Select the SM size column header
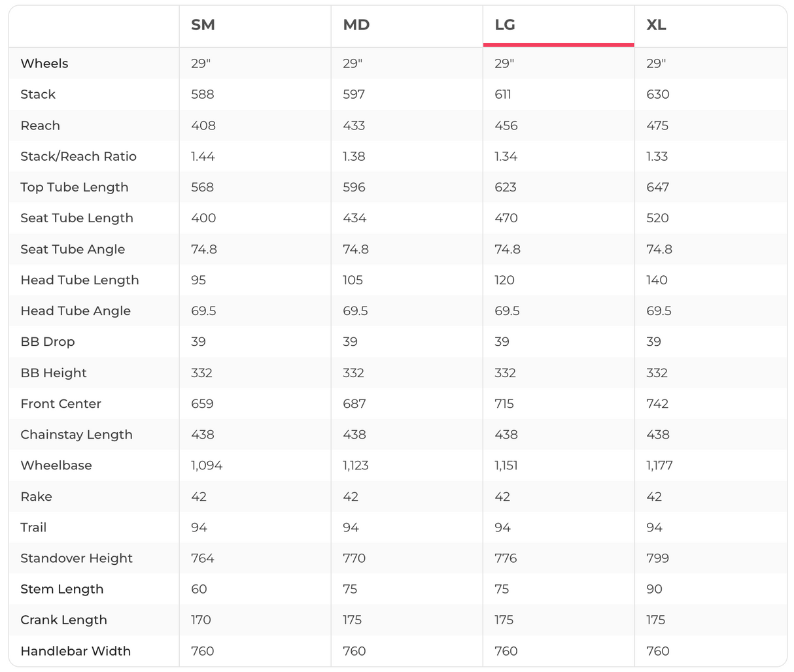 coord(203,25)
